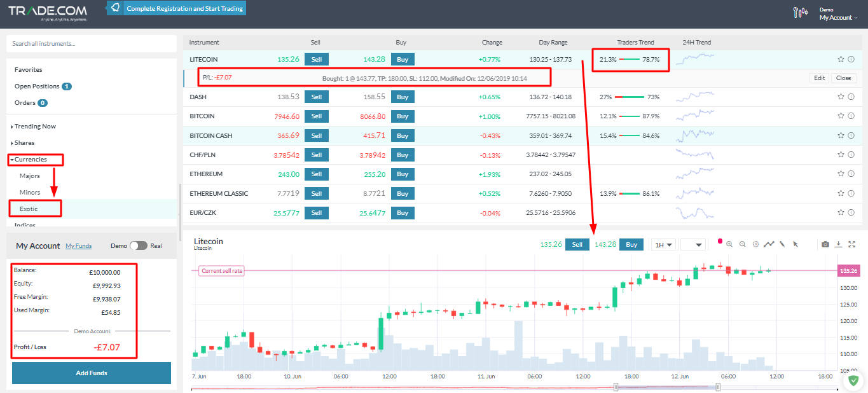The image size is (868, 393).
Task: Click the chart zoom out magnifier
Action: [742, 244]
